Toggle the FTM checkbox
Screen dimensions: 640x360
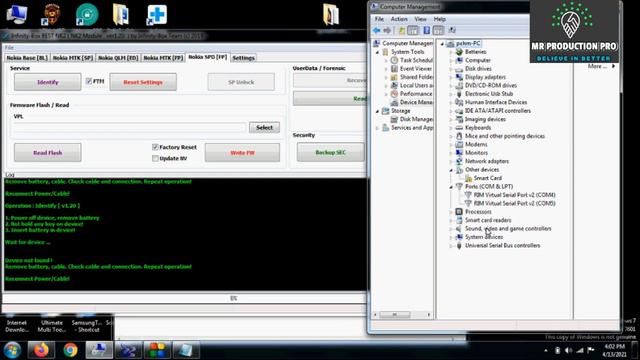point(89,81)
